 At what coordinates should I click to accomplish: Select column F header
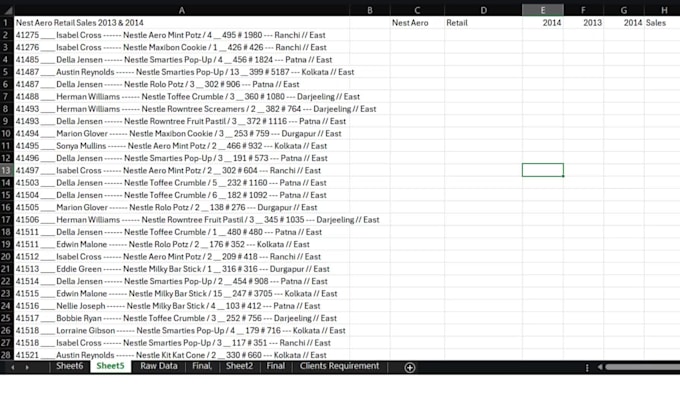coord(583,10)
